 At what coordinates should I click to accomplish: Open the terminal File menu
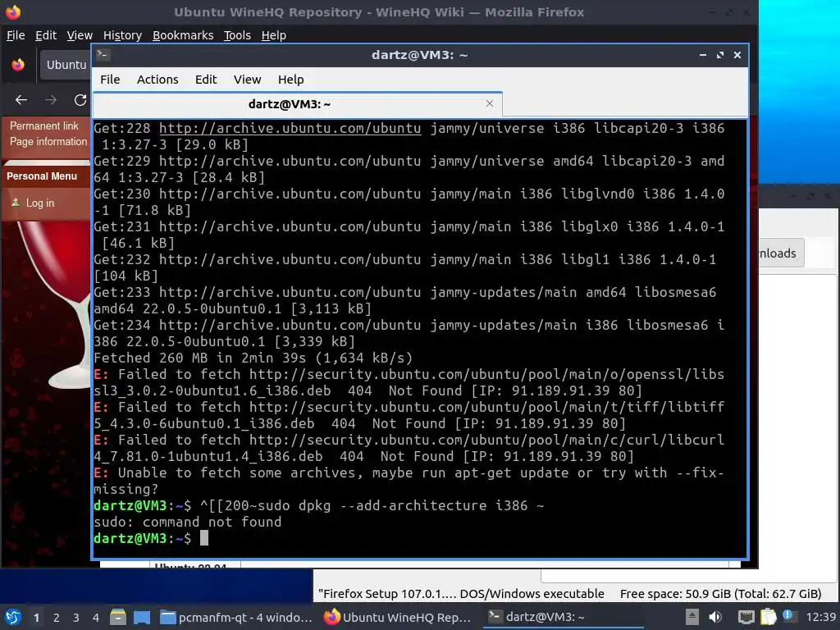pyautogui.click(x=110, y=80)
